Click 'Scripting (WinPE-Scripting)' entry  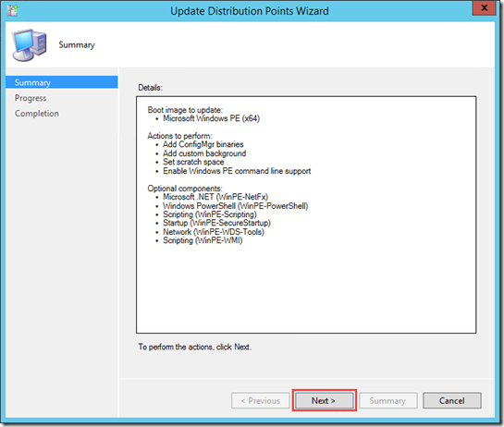[x=210, y=214]
